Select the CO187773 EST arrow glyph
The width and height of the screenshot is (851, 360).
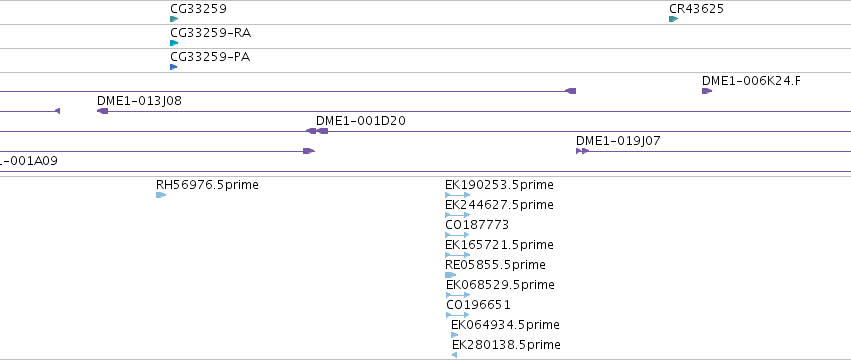[457, 235]
